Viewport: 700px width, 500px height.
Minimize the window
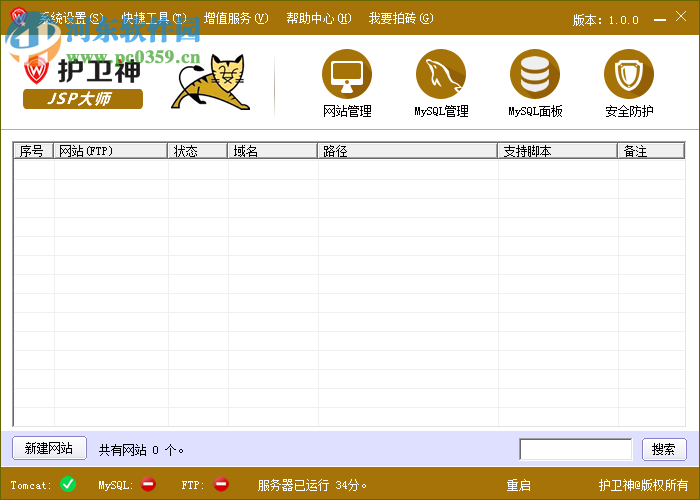(x=660, y=20)
